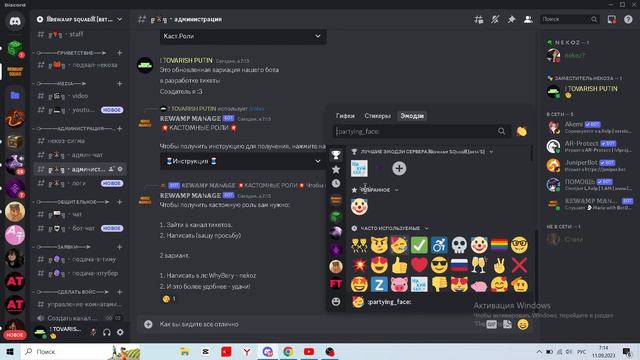This screenshot has height=360, width=640.
Task: Open the skin tone selector hand
Action: pos(521,131)
